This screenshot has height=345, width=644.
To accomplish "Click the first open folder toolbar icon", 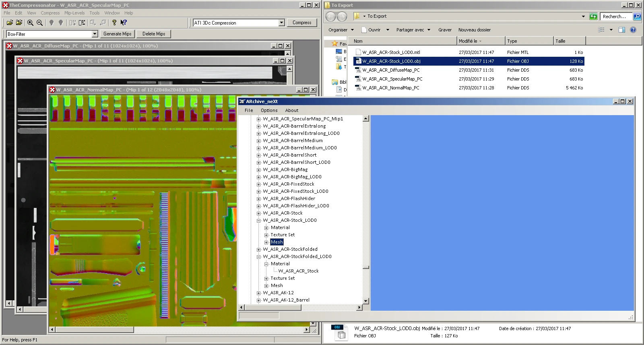I will [x=10, y=23].
